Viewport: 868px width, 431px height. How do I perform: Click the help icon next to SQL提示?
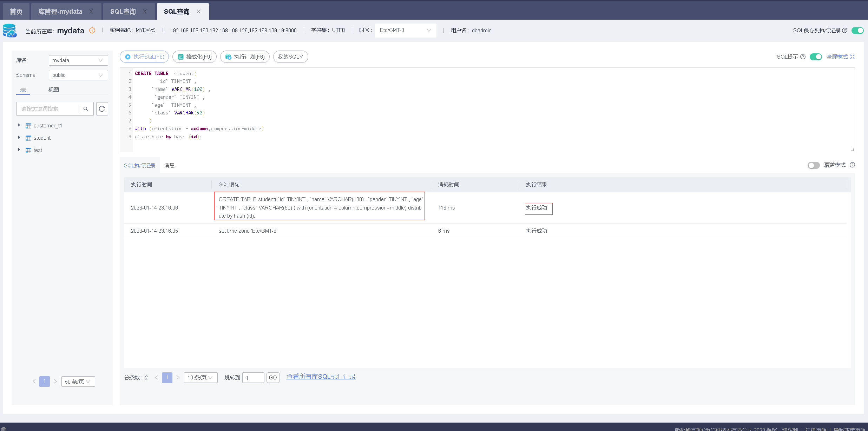click(803, 57)
